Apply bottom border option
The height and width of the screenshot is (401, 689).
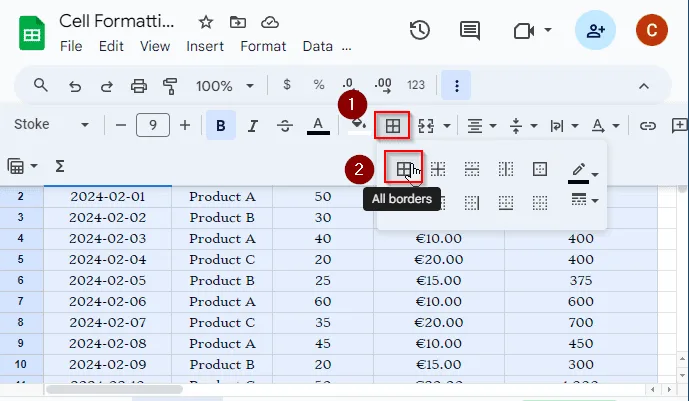[x=506, y=203]
